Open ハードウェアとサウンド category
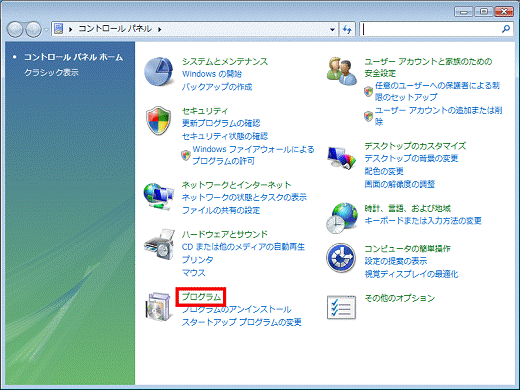Screen dimensions: 520x390 pyautogui.click(x=225, y=234)
